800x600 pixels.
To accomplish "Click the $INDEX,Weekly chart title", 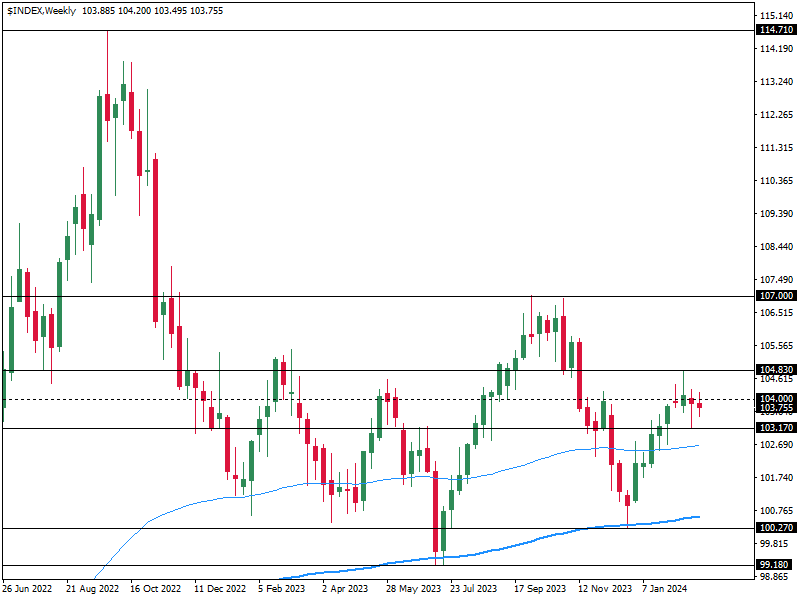I will pyautogui.click(x=41, y=11).
